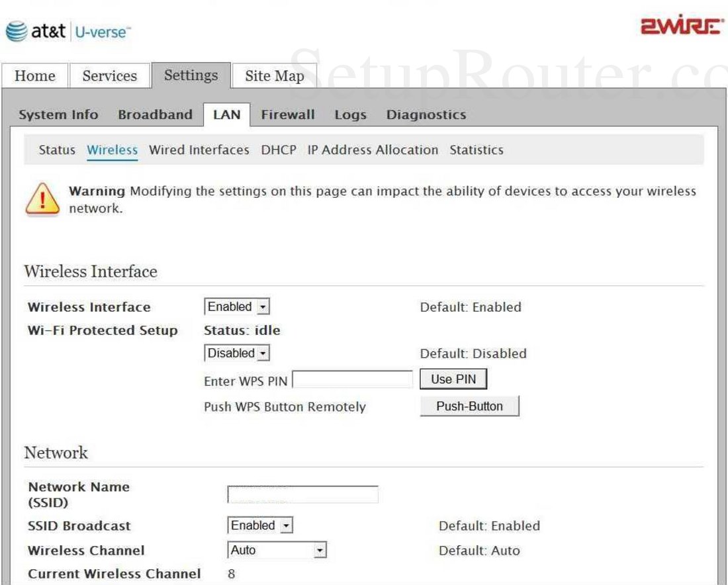Click the Use PIN button
Viewport: 728px width, 585px height.
click(453, 378)
